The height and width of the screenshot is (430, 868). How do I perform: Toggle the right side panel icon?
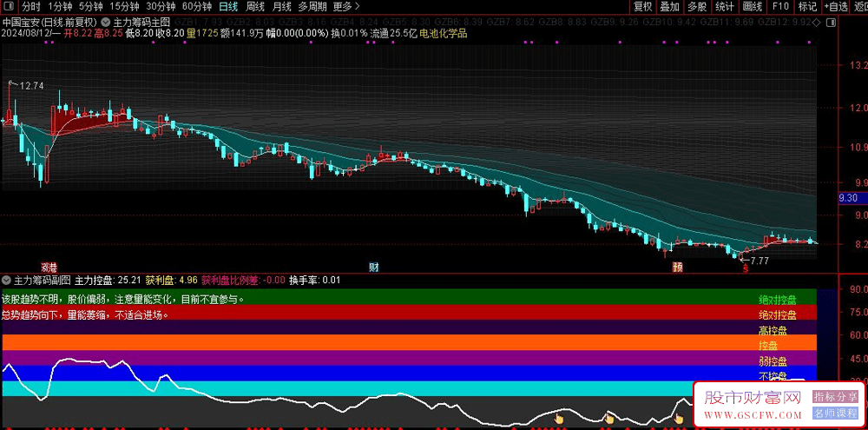click(x=831, y=23)
